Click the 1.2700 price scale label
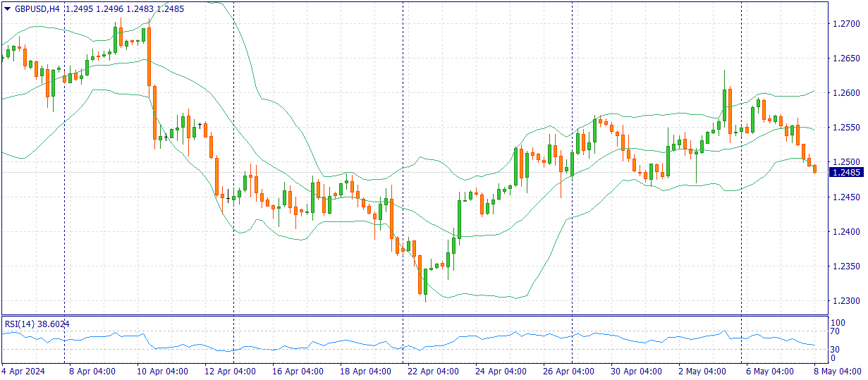The width and height of the screenshot is (868, 380). click(x=846, y=24)
